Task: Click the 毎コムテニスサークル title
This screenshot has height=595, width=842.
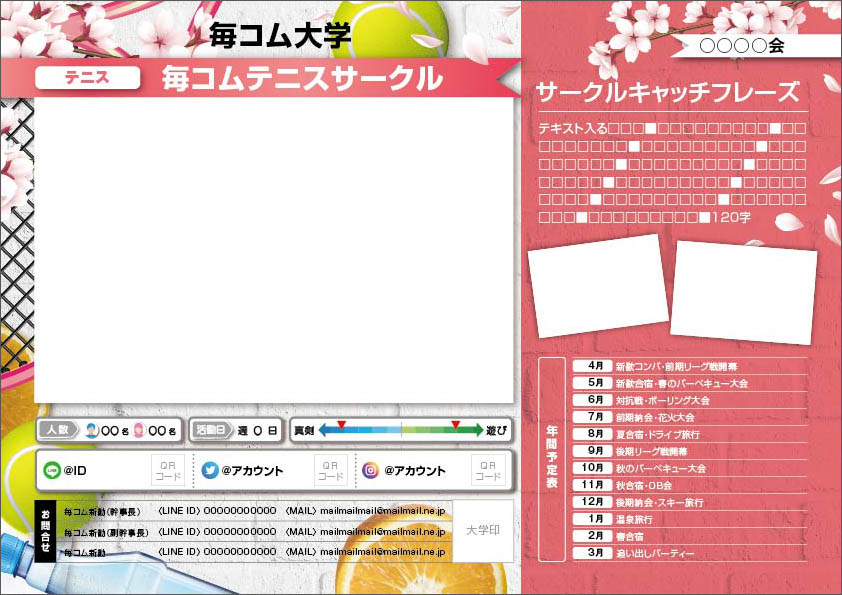Action: pyautogui.click(x=302, y=78)
